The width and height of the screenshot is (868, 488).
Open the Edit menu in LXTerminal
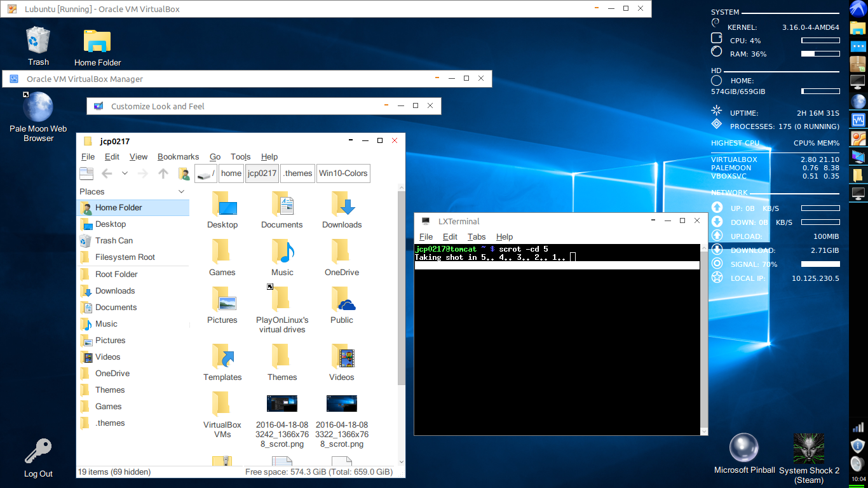pos(450,237)
